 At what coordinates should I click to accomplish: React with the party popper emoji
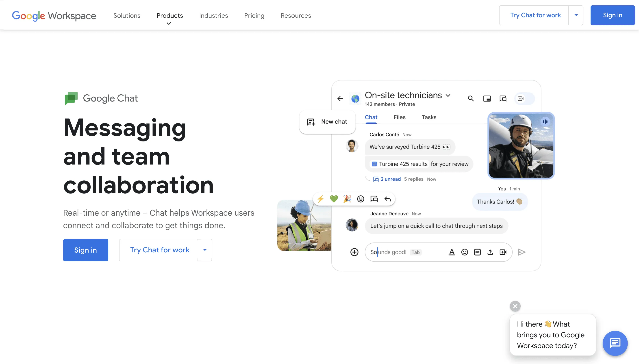click(x=347, y=199)
